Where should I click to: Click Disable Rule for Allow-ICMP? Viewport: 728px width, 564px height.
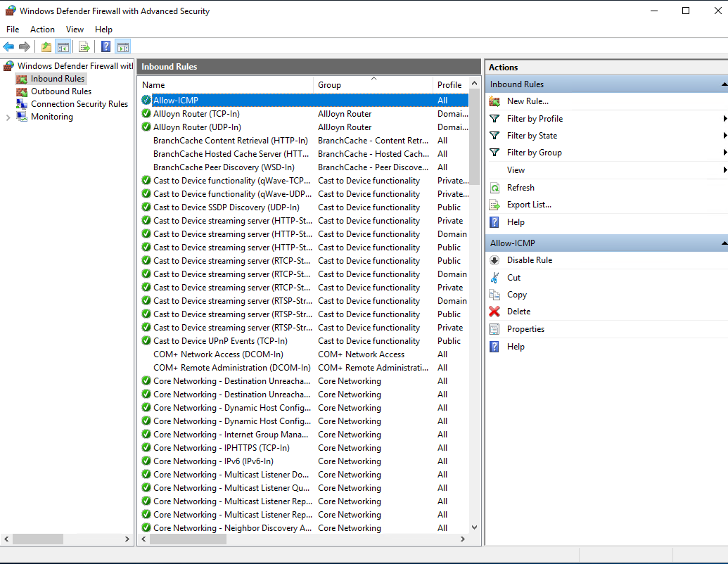tap(529, 260)
